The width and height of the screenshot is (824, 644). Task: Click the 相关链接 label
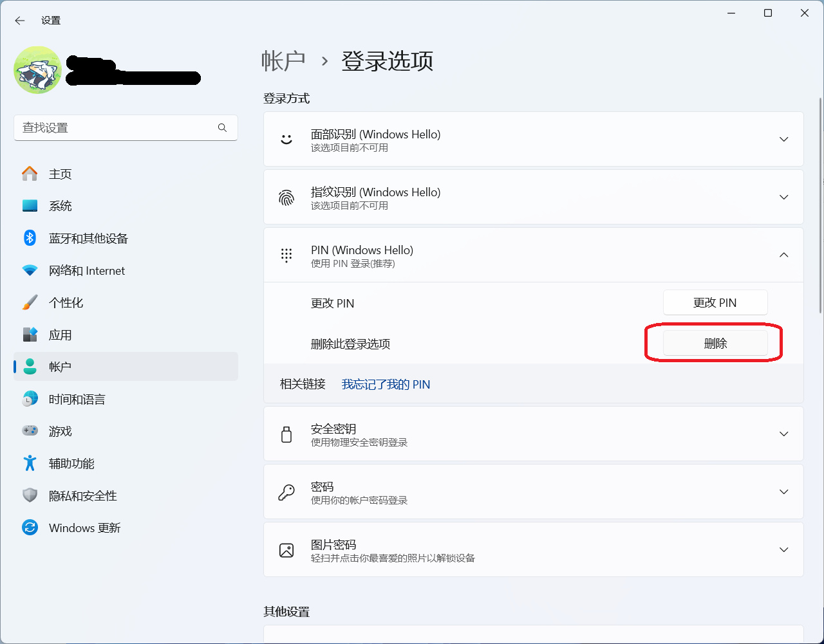(x=303, y=384)
